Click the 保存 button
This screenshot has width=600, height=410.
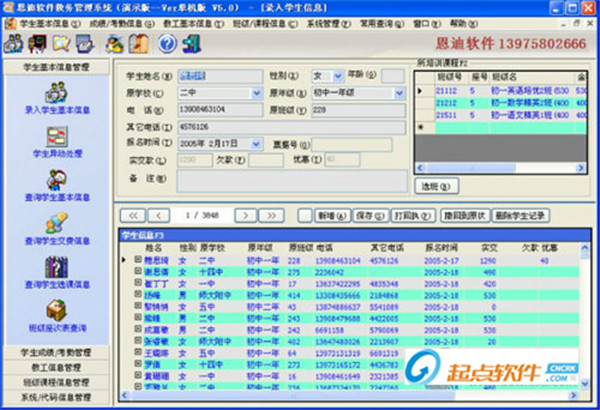(x=370, y=216)
